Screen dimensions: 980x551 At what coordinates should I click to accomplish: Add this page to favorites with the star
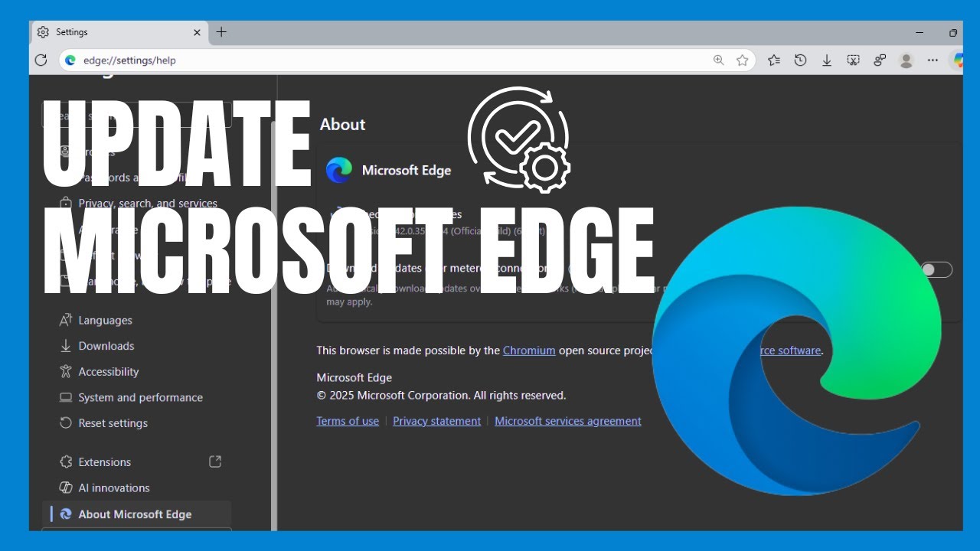point(742,60)
